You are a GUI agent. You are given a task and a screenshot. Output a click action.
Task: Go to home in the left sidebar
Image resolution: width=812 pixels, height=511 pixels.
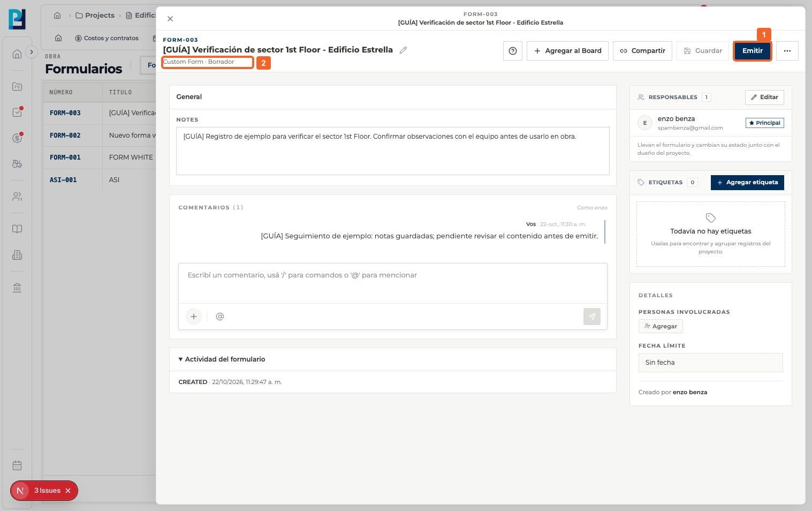tap(17, 54)
